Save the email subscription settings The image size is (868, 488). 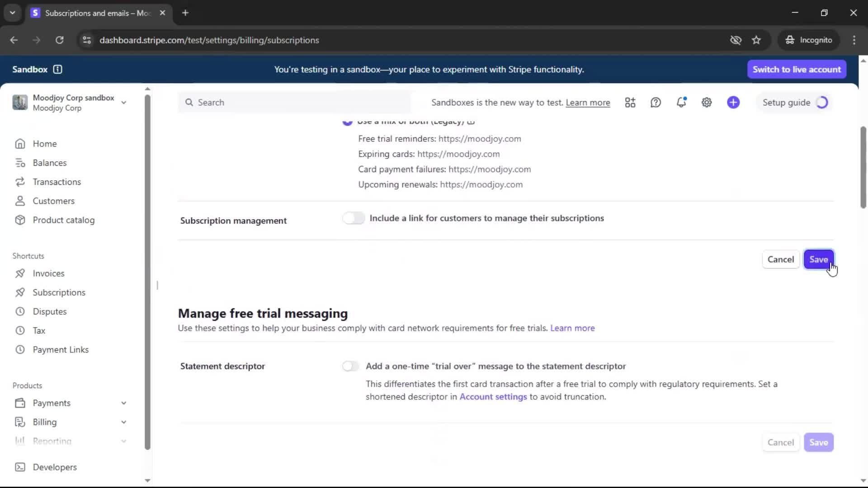pyautogui.click(x=818, y=259)
